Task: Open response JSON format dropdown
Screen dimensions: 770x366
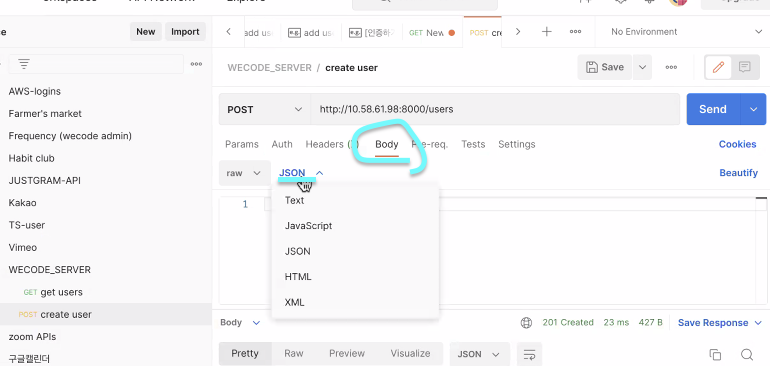Action: click(x=479, y=354)
